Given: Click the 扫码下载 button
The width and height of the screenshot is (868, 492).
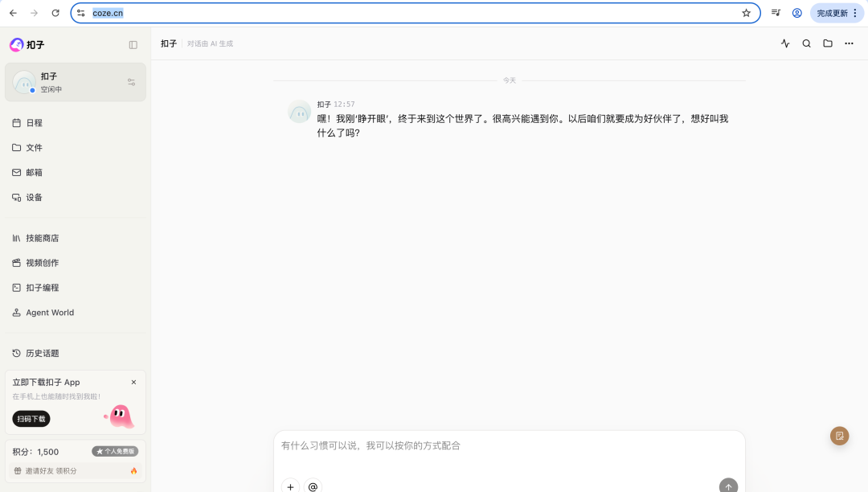Looking at the screenshot, I should click(31, 419).
